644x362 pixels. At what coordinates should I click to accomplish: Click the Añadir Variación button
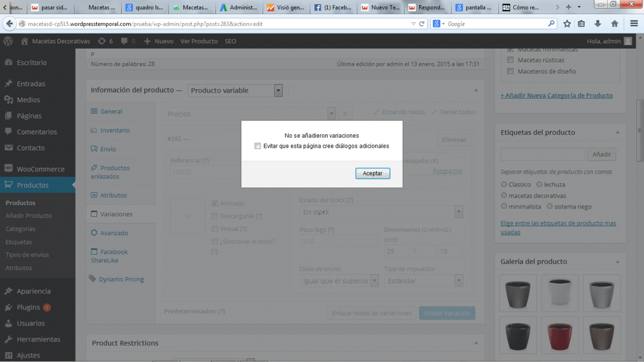(x=447, y=313)
